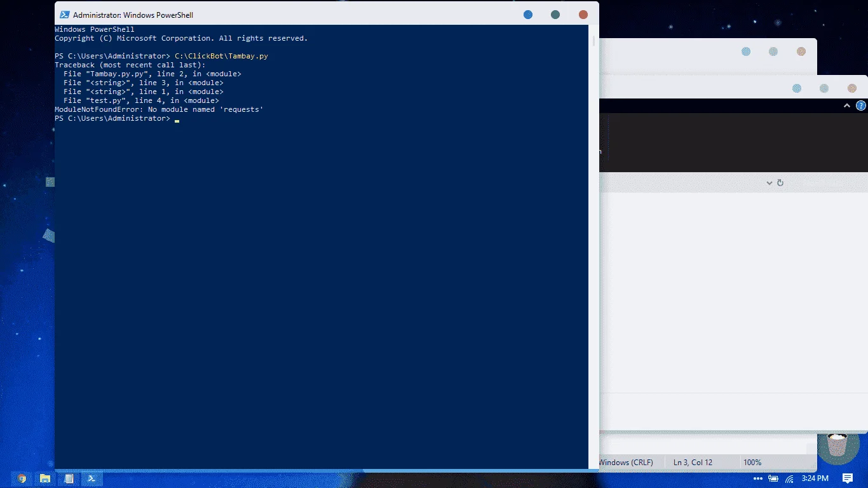Click the line mentioning "Tambay.py.py", line 2

pos(152,74)
